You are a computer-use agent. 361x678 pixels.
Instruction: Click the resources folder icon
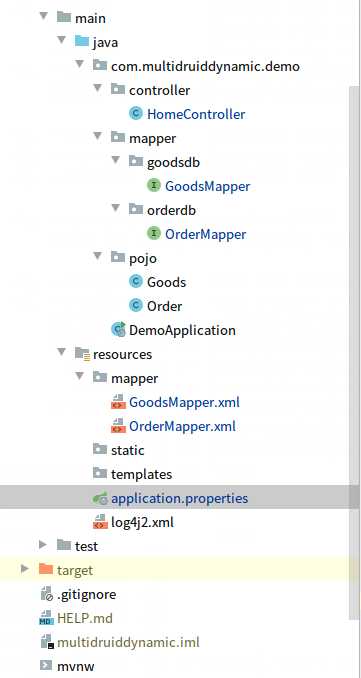[82, 354]
